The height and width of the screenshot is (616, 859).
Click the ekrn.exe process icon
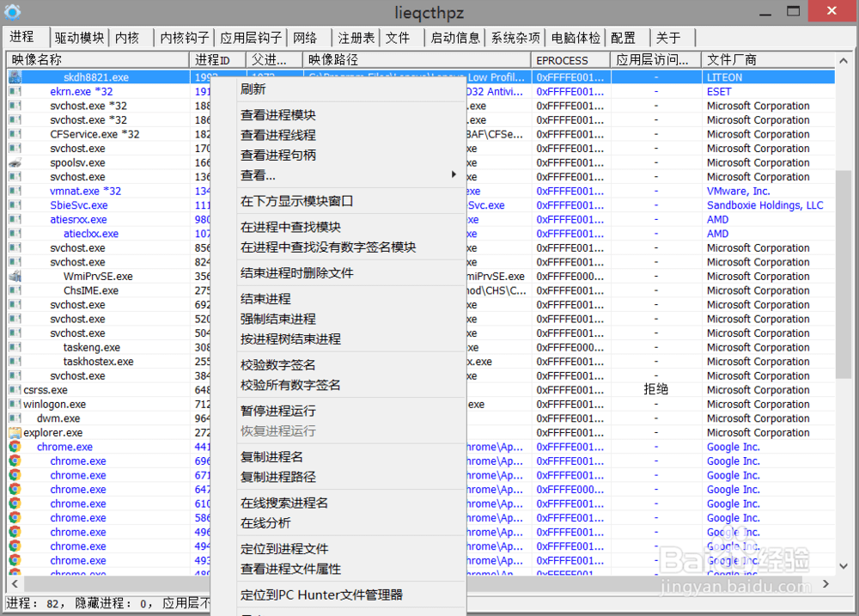click(x=15, y=92)
